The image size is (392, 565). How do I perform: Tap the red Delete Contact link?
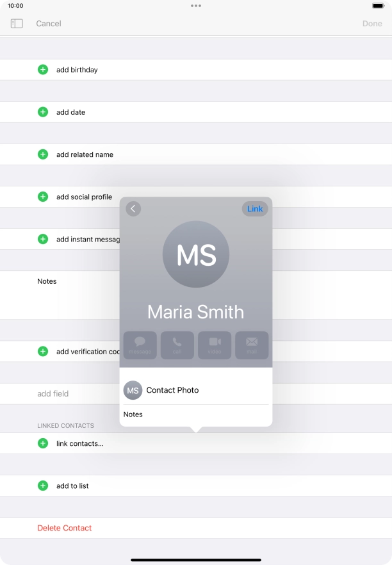(65, 528)
